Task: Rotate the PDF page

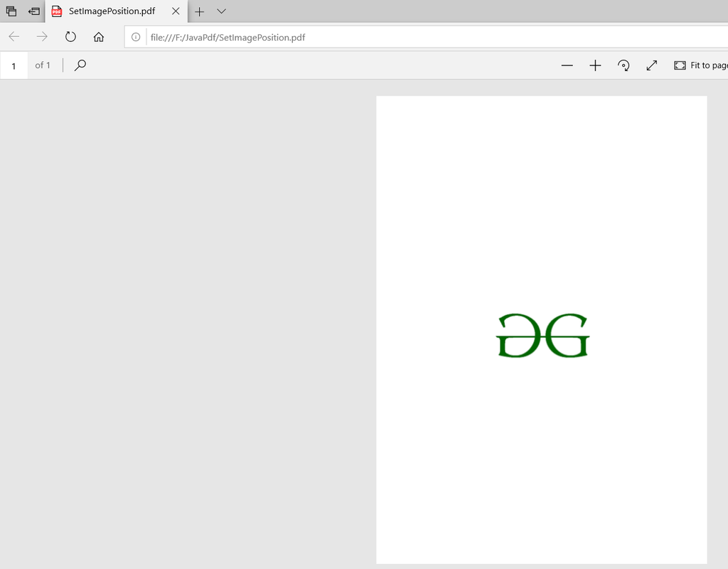Action: pyautogui.click(x=623, y=65)
